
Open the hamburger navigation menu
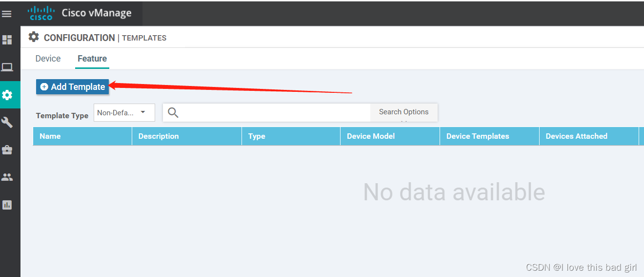click(x=7, y=14)
